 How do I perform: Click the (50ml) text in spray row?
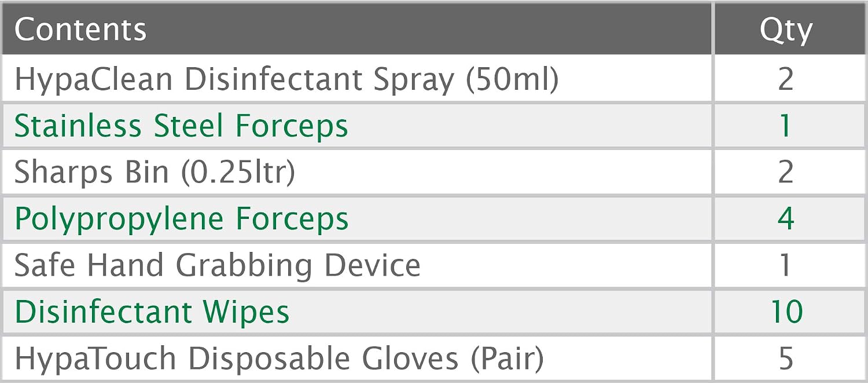(512, 80)
